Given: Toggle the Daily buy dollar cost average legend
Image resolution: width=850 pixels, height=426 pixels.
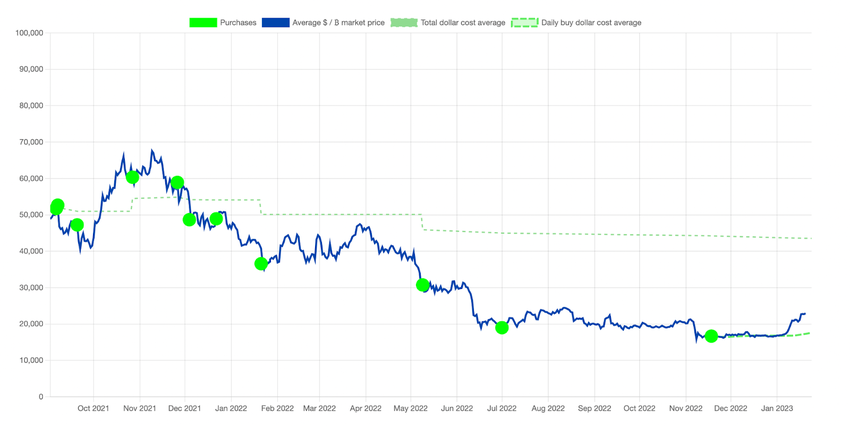Looking at the screenshot, I should point(576,23).
